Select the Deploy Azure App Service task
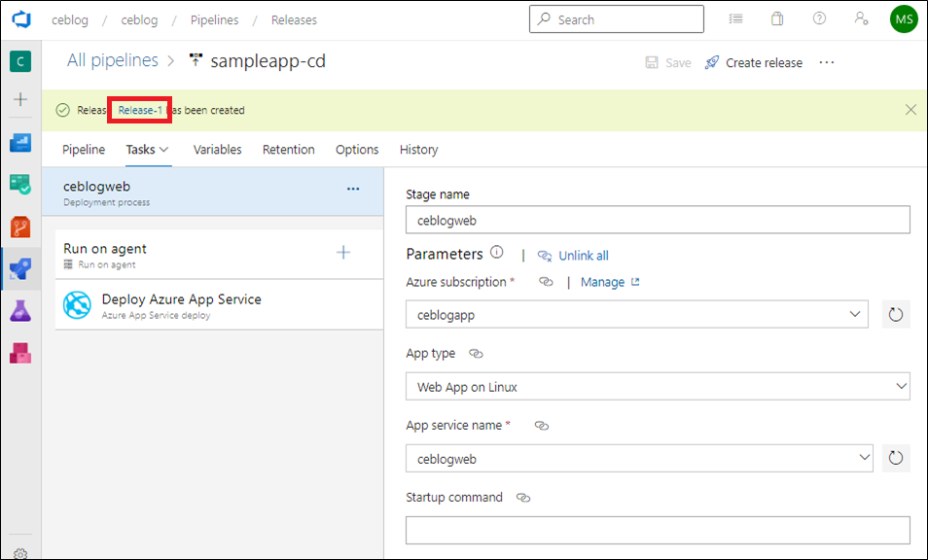Image resolution: width=928 pixels, height=560 pixels. tap(219, 305)
